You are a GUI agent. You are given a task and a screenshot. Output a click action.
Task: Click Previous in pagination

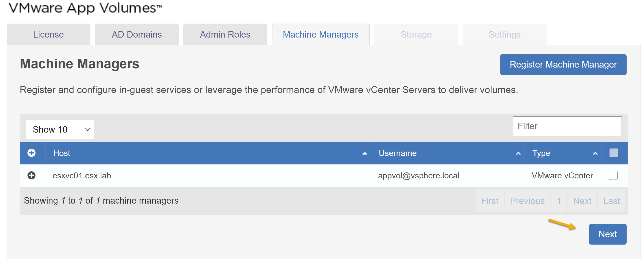[527, 201]
